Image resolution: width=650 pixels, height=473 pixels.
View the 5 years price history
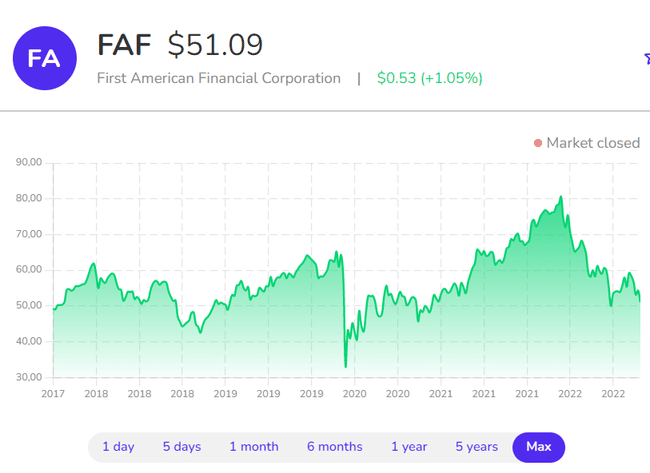pyautogui.click(x=477, y=447)
